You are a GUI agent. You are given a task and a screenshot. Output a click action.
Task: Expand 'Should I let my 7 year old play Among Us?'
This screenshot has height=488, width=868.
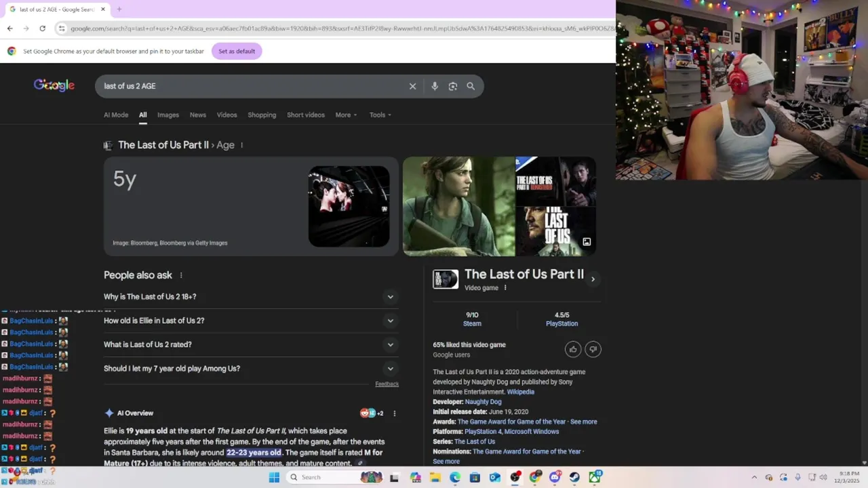pyautogui.click(x=251, y=369)
